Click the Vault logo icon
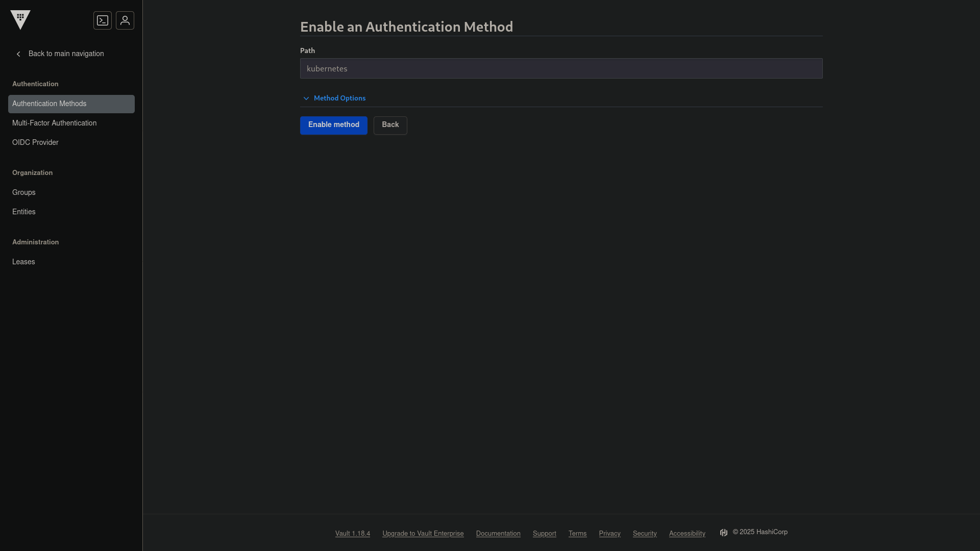Image resolution: width=980 pixels, height=551 pixels. tap(20, 20)
